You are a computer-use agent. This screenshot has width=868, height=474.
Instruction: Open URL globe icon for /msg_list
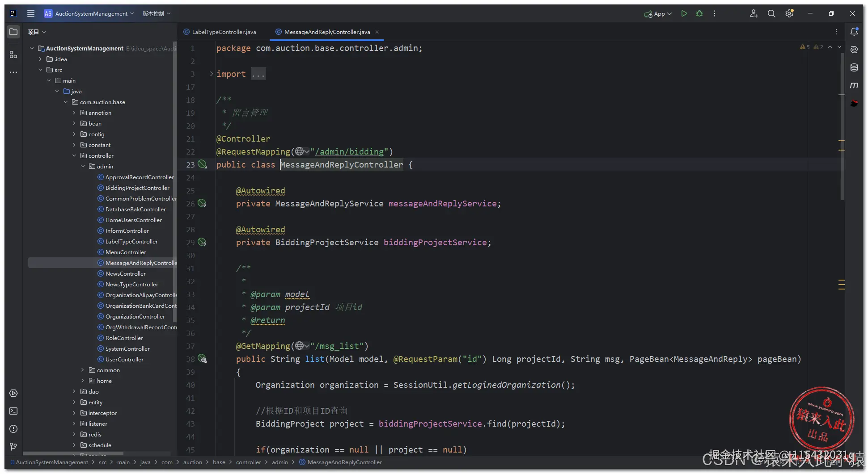pos(302,346)
